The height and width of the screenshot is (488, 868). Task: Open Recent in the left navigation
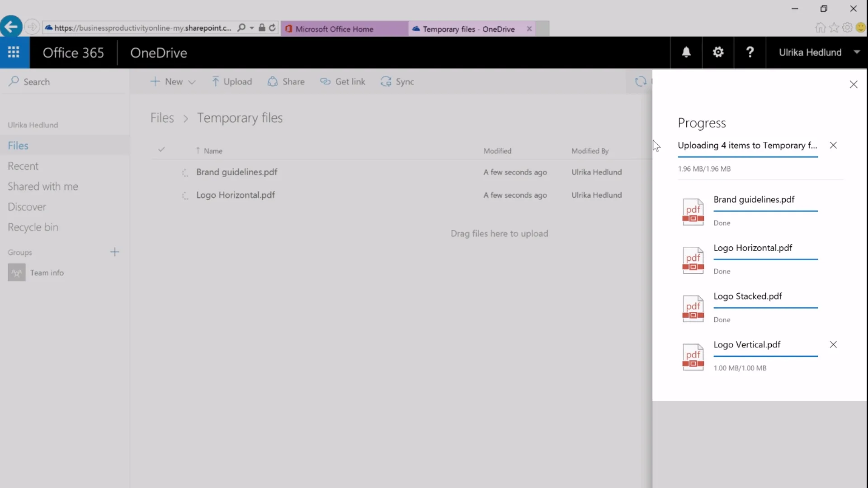click(x=23, y=166)
